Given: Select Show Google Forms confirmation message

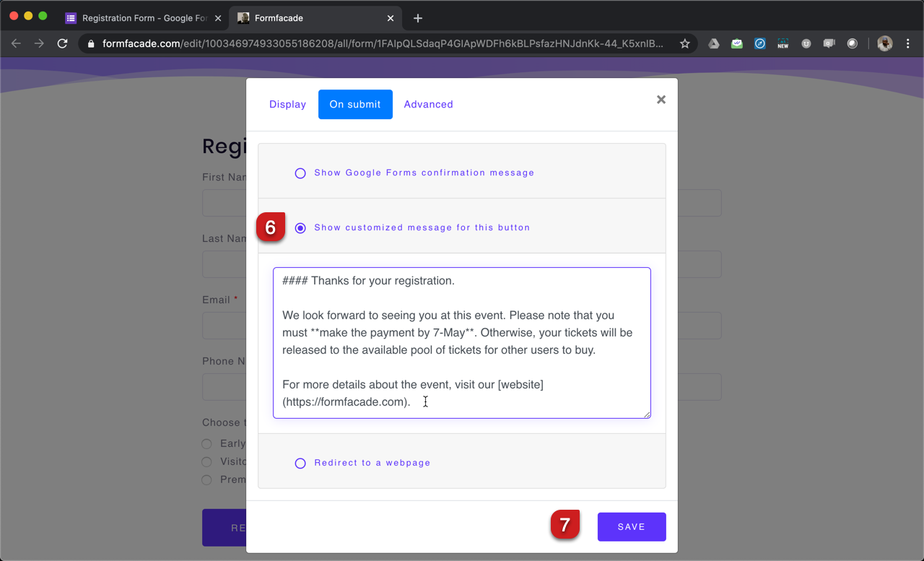Looking at the screenshot, I should [300, 173].
